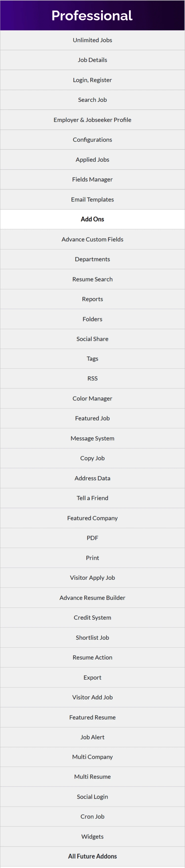185x868 pixels.
Task: Choose the Color Manager addon
Action: (92, 398)
